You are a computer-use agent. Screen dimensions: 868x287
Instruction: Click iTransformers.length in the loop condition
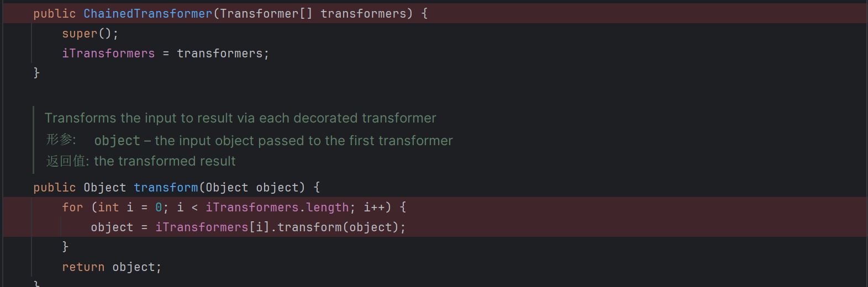(277, 207)
